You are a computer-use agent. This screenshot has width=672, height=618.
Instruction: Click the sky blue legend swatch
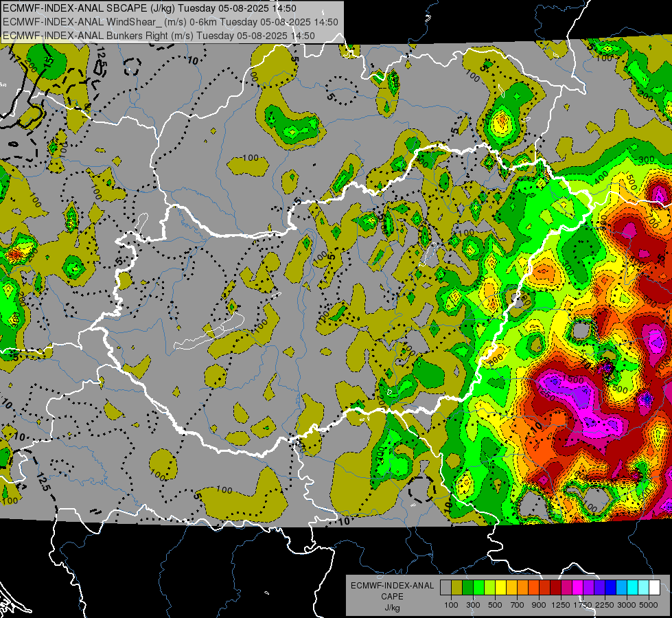(x=621, y=588)
